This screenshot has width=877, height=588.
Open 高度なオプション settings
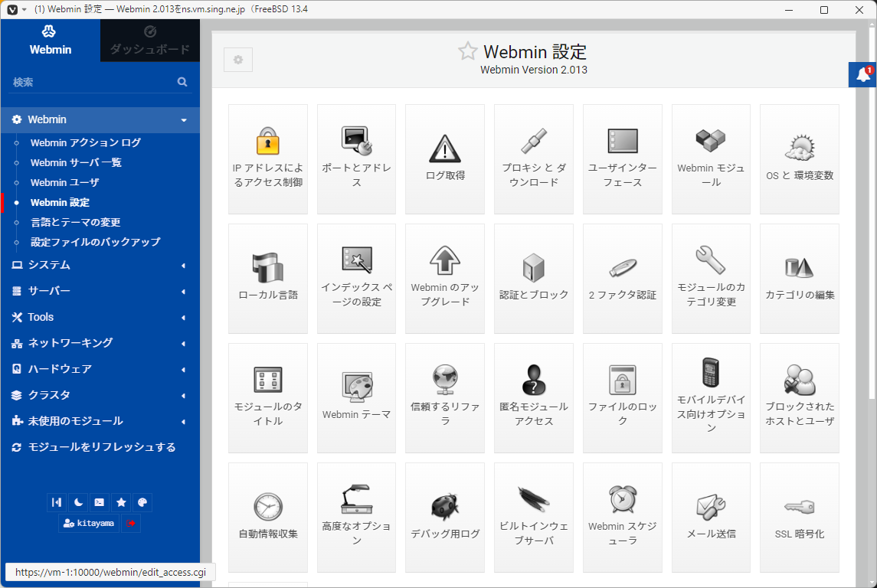click(x=356, y=518)
